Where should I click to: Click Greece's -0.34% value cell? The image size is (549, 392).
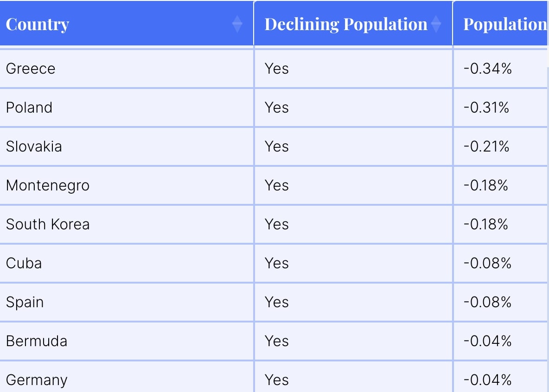tap(488, 69)
